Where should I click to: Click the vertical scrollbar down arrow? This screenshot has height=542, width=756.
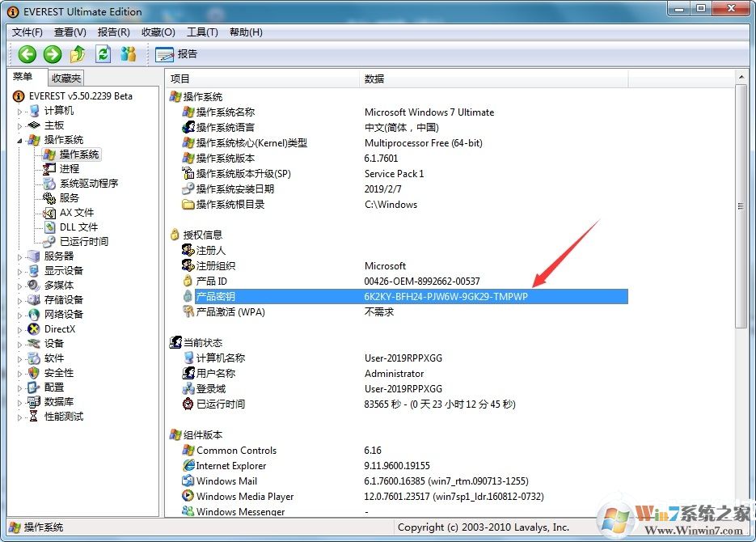741,511
